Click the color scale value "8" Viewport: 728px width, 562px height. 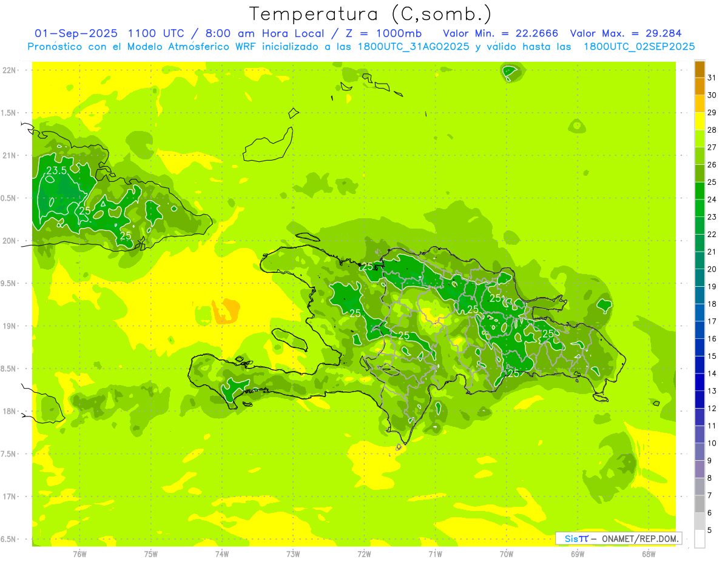tap(710, 478)
